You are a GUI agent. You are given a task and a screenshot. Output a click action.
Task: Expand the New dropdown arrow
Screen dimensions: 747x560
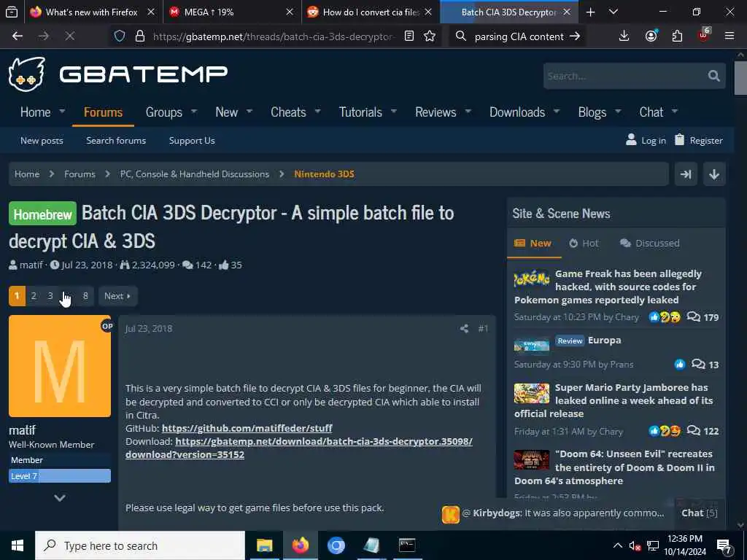[x=249, y=112]
